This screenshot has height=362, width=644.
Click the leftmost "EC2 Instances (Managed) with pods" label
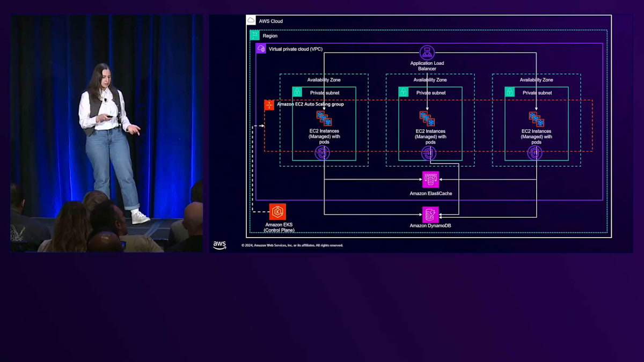(324, 137)
